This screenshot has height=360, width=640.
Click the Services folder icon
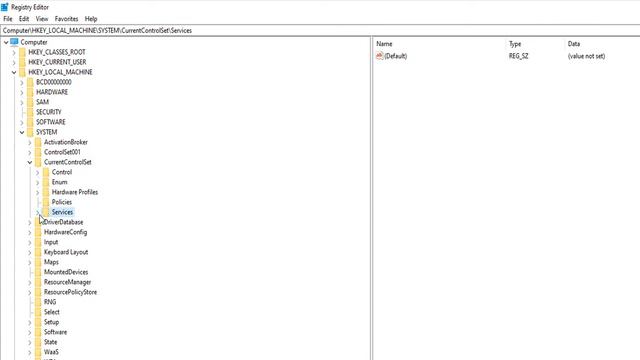[x=46, y=212]
